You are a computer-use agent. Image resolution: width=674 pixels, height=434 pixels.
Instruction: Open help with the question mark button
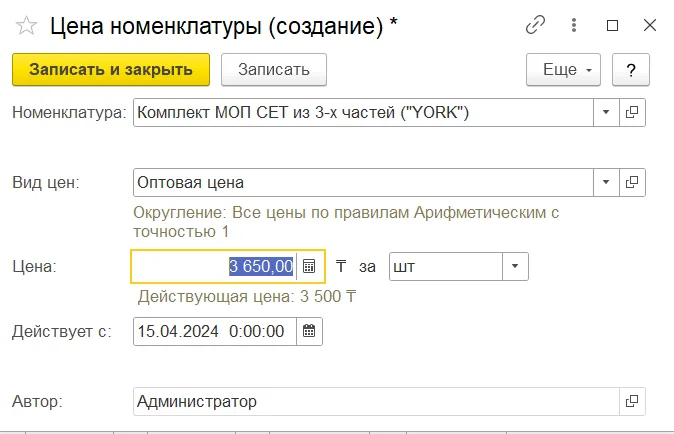(631, 70)
